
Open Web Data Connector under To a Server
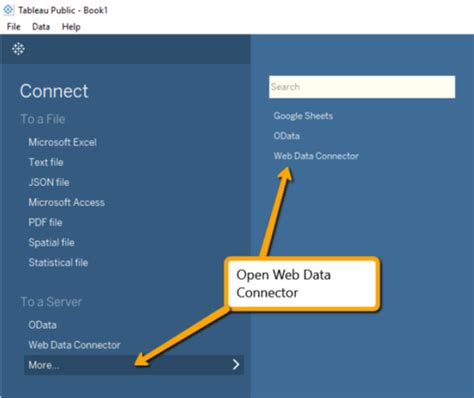point(74,345)
